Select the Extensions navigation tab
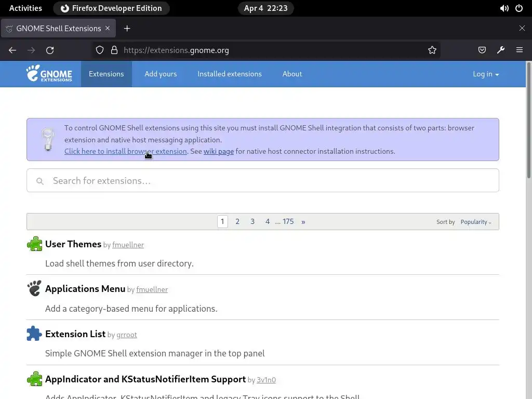 [106, 74]
